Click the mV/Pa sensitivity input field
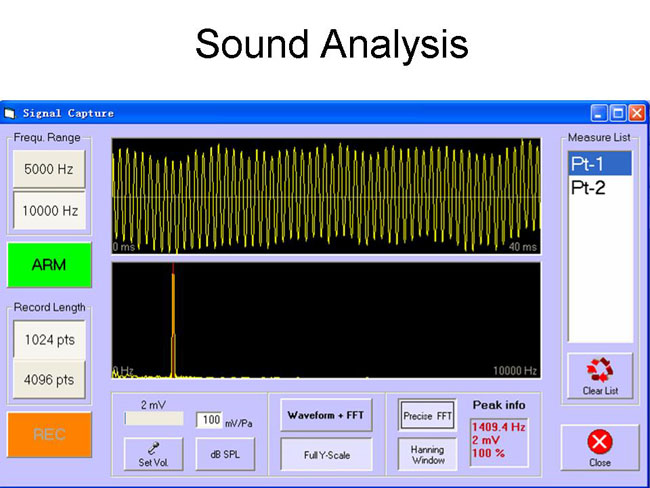650x488 pixels. 209,420
